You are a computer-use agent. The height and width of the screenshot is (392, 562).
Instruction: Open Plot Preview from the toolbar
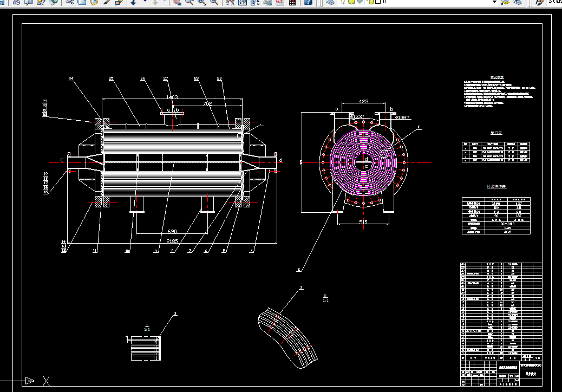[28, 2]
